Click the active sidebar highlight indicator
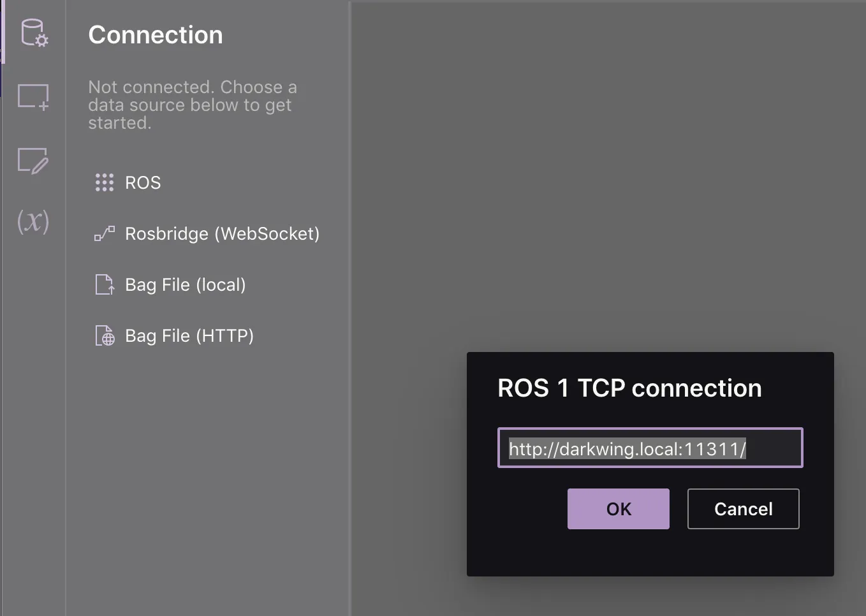Screen dimensions: 866x616 click(2, 32)
